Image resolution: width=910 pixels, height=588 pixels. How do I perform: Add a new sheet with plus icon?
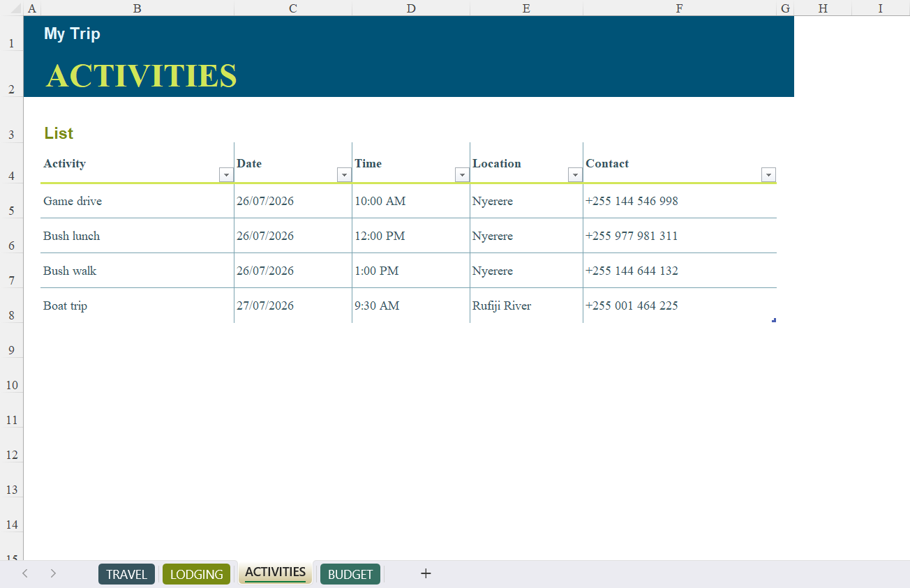click(426, 573)
